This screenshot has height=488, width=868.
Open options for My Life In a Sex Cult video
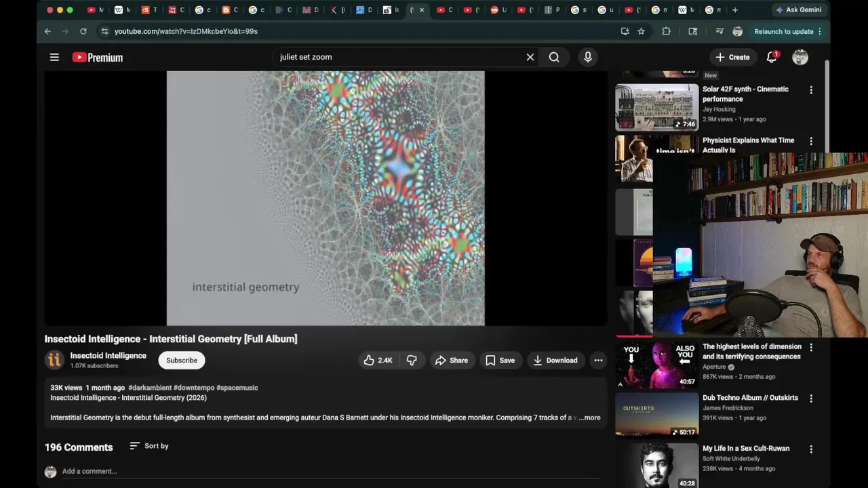811,449
